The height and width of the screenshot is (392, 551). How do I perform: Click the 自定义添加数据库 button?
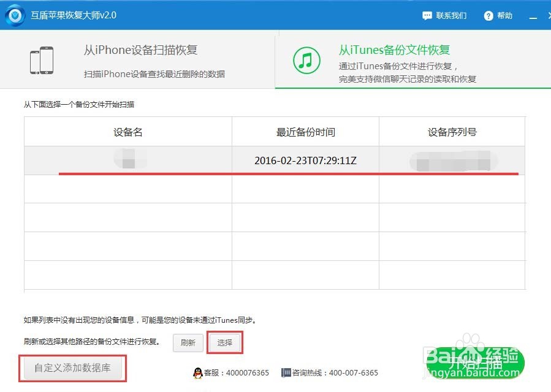click(x=73, y=367)
